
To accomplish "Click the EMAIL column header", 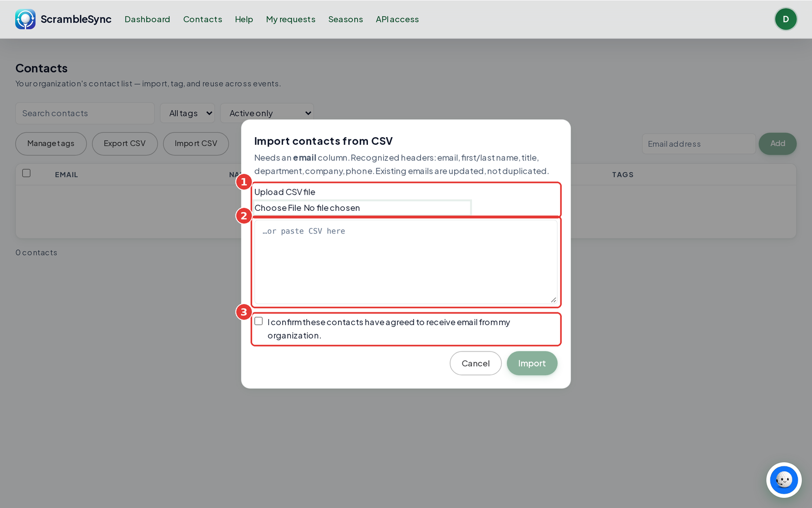I will 66,175.
